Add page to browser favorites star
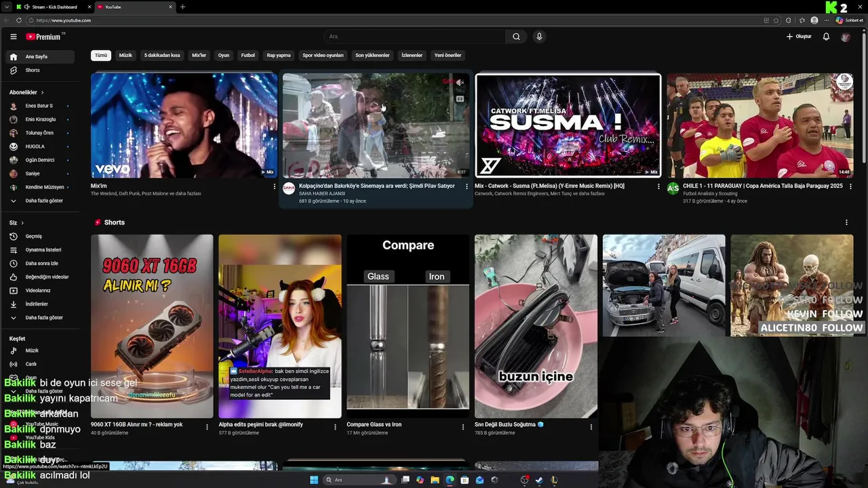868x488 pixels. click(x=776, y=20)
